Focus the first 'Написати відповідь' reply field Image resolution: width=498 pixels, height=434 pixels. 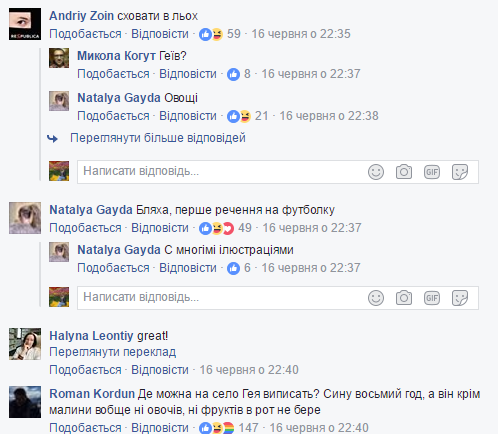point(278,172)
